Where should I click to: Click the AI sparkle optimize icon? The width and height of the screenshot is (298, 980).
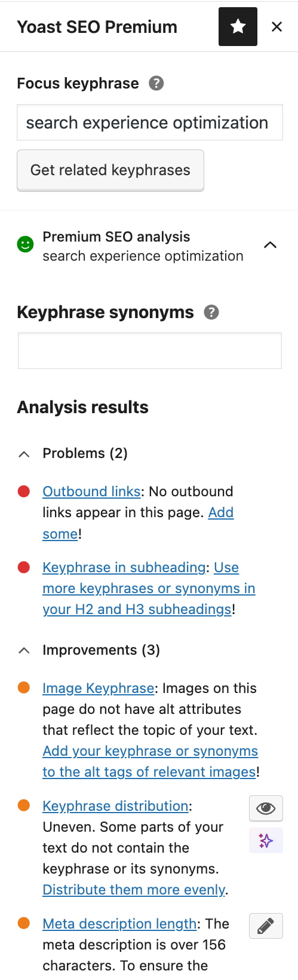click(266, 841)
